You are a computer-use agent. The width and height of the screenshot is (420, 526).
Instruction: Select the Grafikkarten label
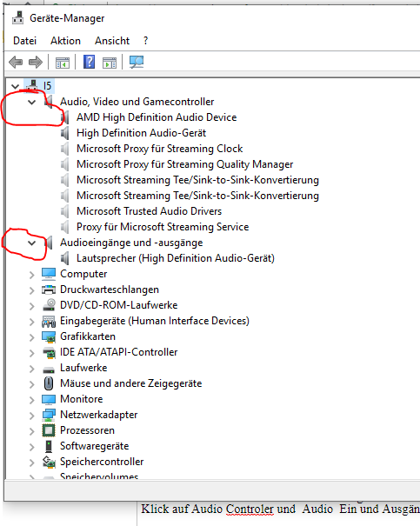pos(88,336)
